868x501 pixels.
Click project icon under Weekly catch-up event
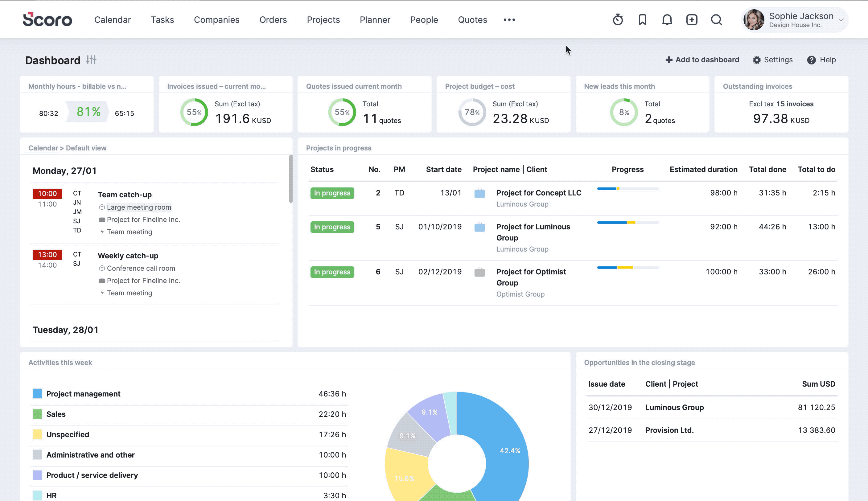(102, 281)
